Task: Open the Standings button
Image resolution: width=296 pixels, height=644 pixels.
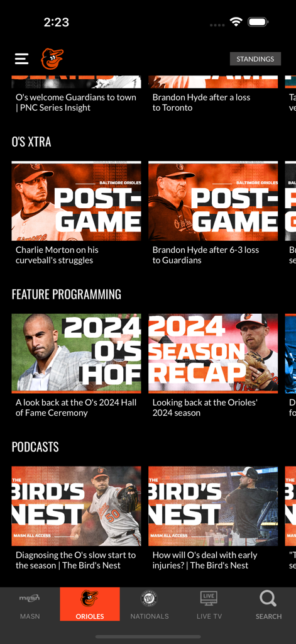Action: 255,58
